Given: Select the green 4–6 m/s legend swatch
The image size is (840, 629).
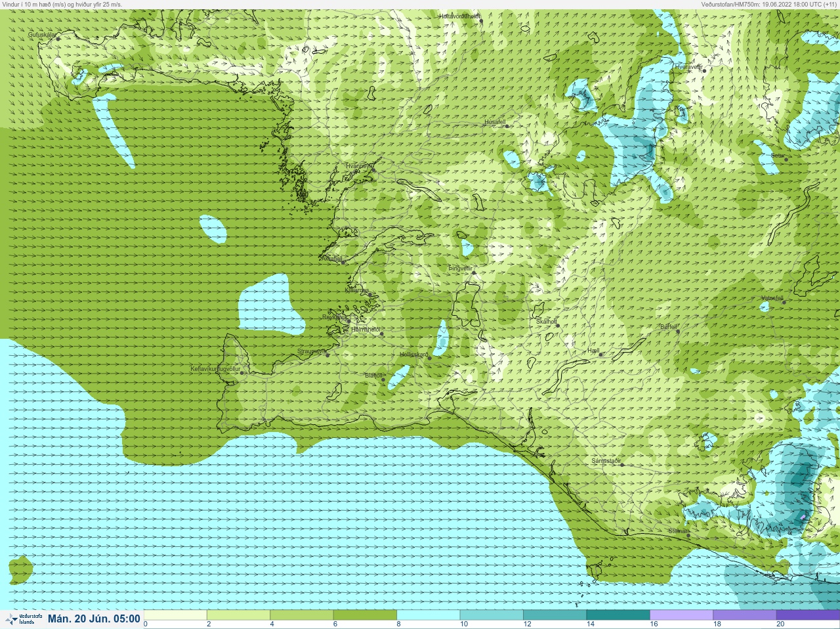Looking at the screenshot, I should click(302, 615).
